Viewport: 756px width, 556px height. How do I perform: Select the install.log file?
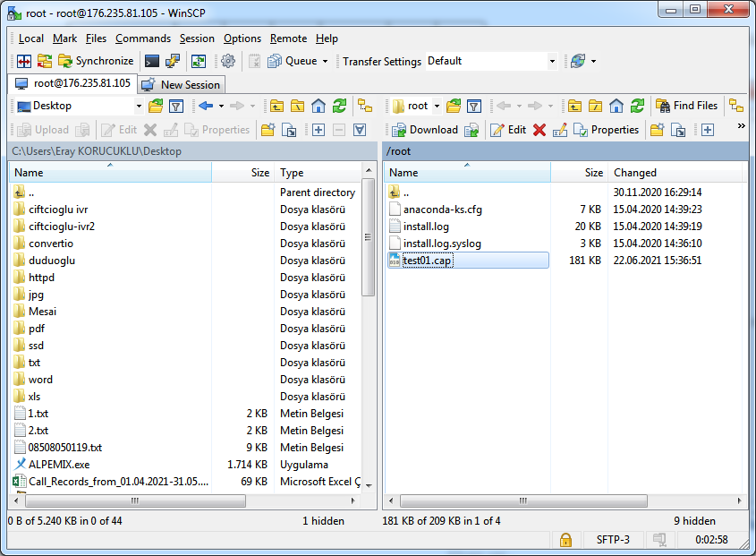point(426,227)
